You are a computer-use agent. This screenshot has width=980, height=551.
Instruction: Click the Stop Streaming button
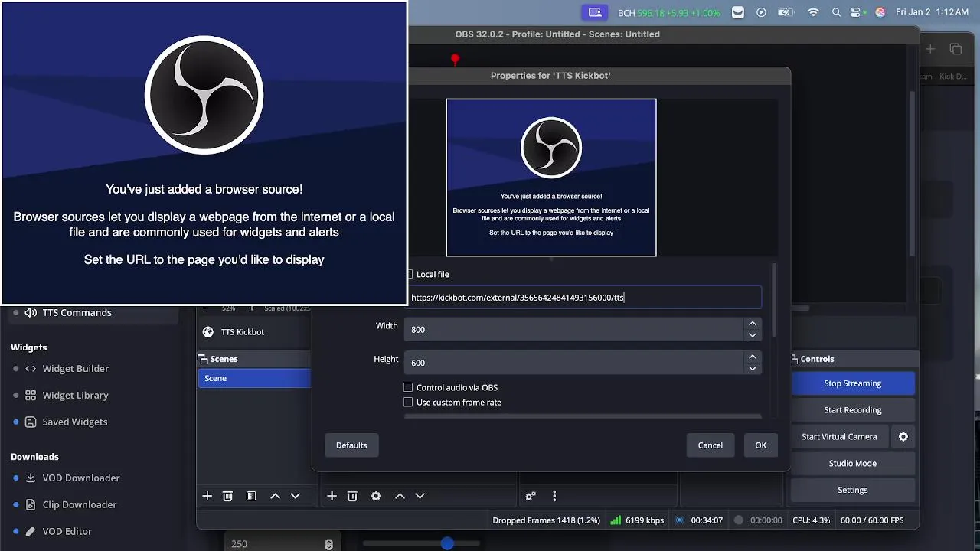tap(853, 383)
